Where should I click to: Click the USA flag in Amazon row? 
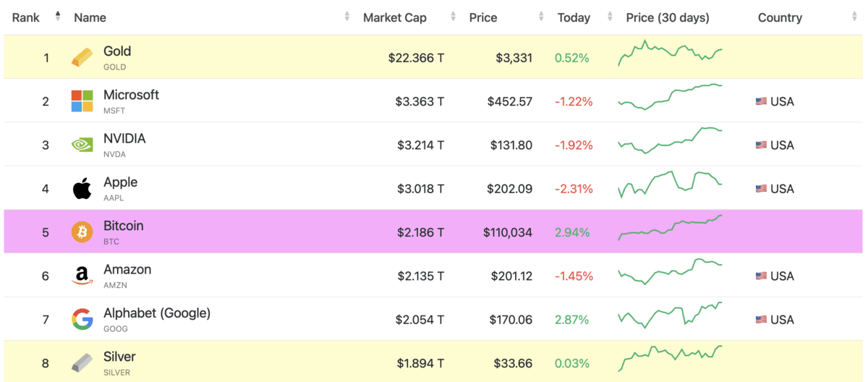pos(761,276)
